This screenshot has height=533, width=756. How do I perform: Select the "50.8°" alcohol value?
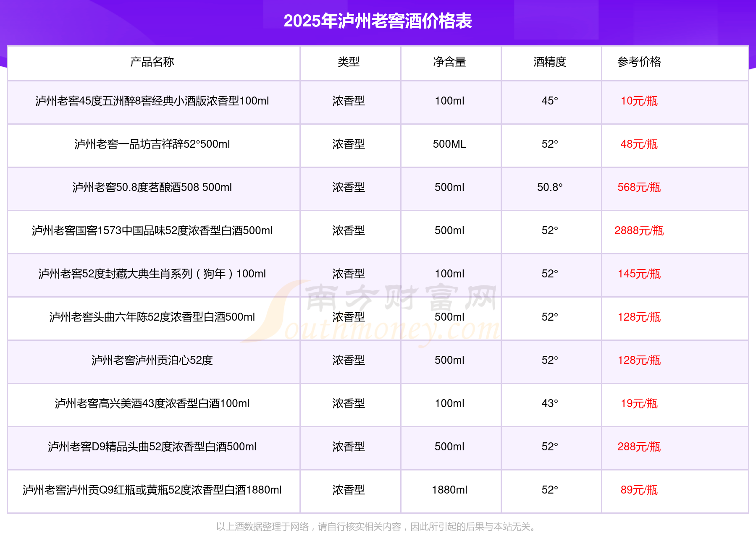point(550,187)
